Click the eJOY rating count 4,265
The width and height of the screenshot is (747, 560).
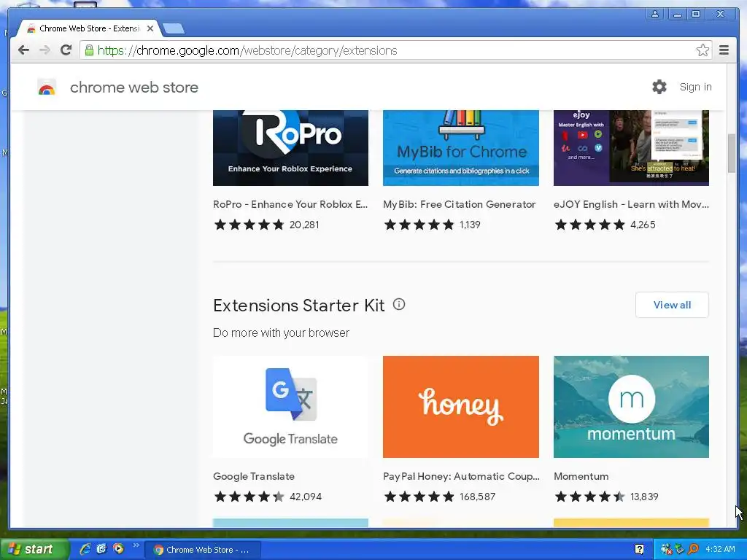click(643, 225)
